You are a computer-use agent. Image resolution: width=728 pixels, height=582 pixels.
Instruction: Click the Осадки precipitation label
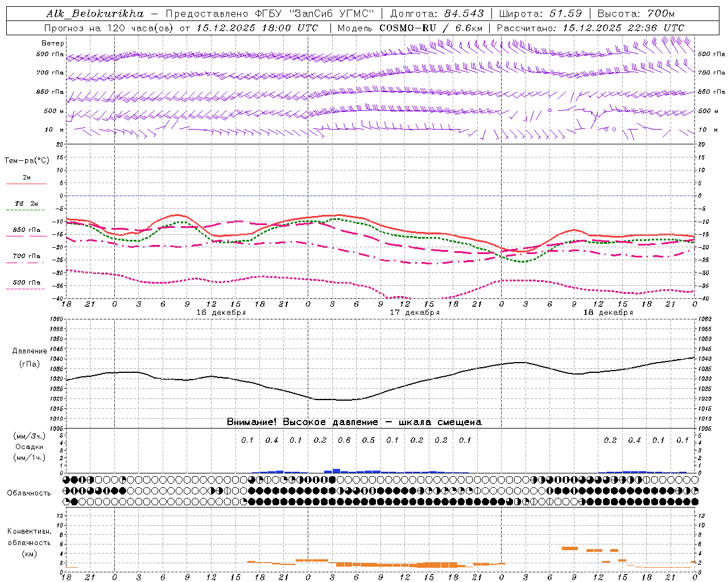[30, 447]
